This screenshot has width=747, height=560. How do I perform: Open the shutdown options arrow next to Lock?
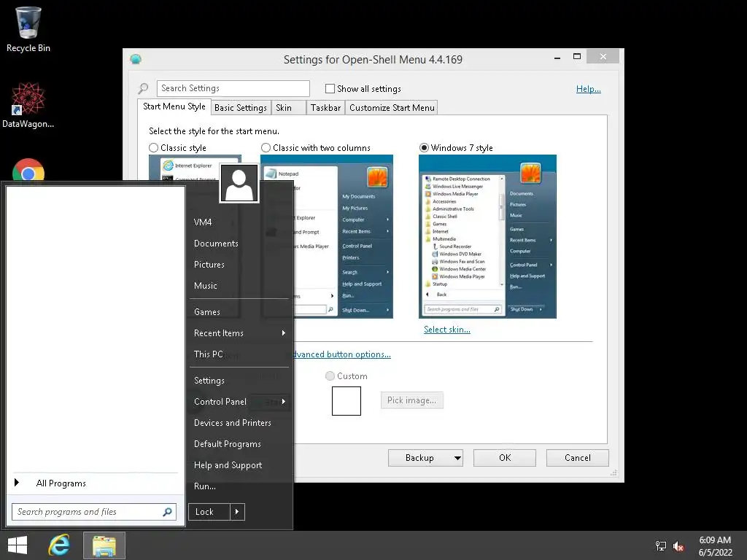(237, 512)
